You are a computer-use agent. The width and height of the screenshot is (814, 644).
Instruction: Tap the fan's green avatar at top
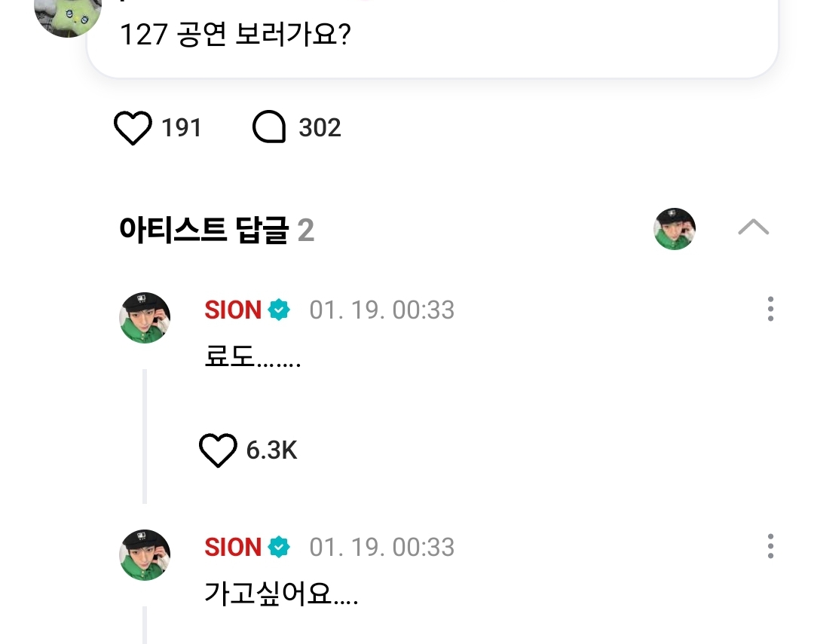(68, 16)
